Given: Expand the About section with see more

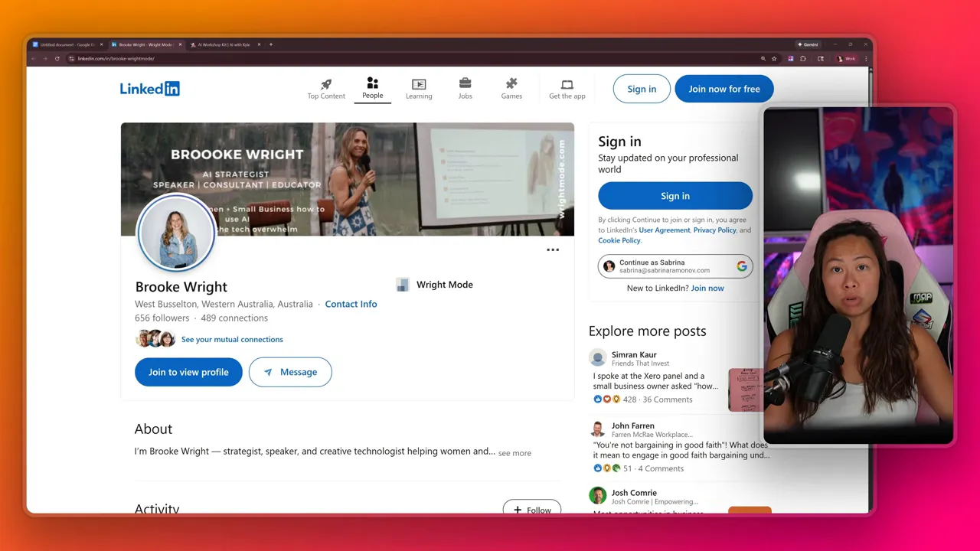Looking at the screenshot, I should pyautogui.click(x=514, y=453).
